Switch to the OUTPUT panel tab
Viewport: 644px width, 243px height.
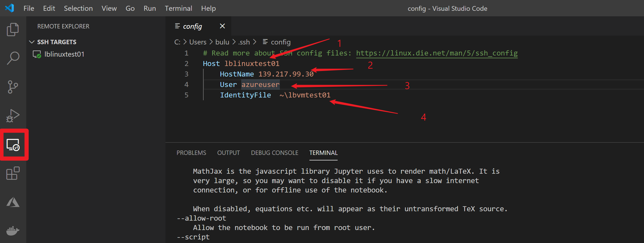(228, 153)
